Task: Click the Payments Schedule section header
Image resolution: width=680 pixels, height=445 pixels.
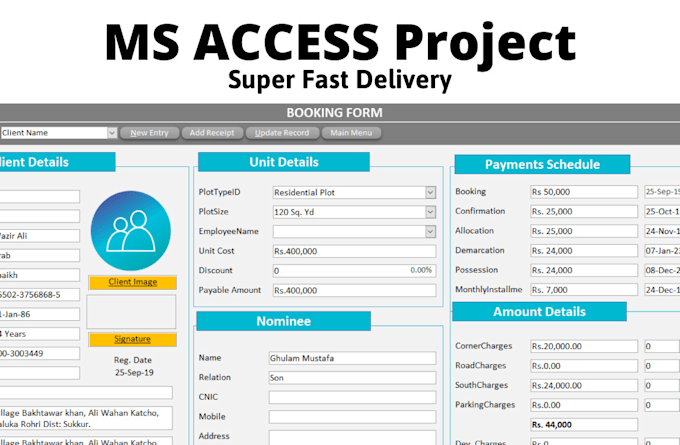Action: coord(542,164)
